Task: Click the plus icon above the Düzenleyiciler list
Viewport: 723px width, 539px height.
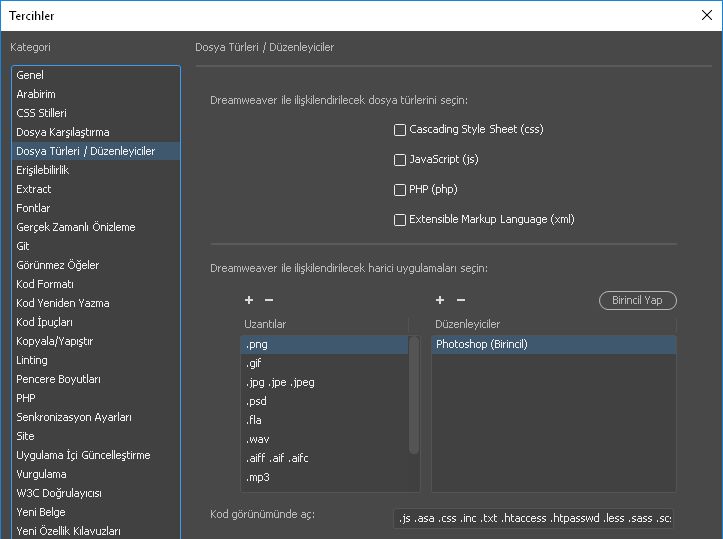Action: point(440,300)
